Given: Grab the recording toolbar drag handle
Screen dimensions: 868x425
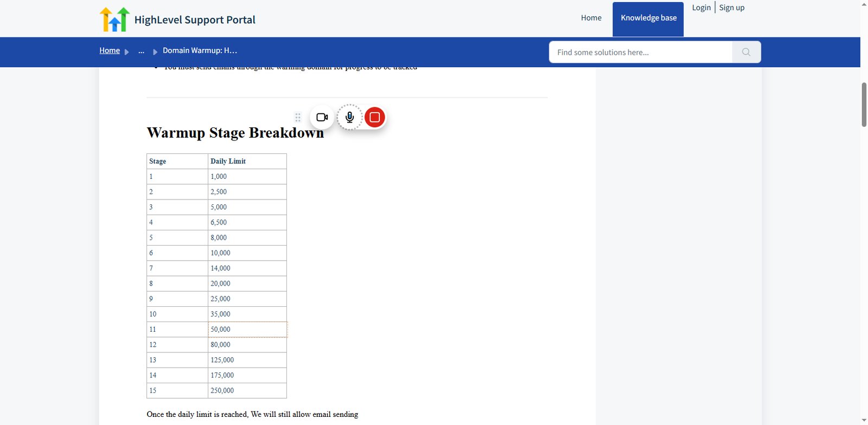Looking at the screenshot, I should (298, 117).
